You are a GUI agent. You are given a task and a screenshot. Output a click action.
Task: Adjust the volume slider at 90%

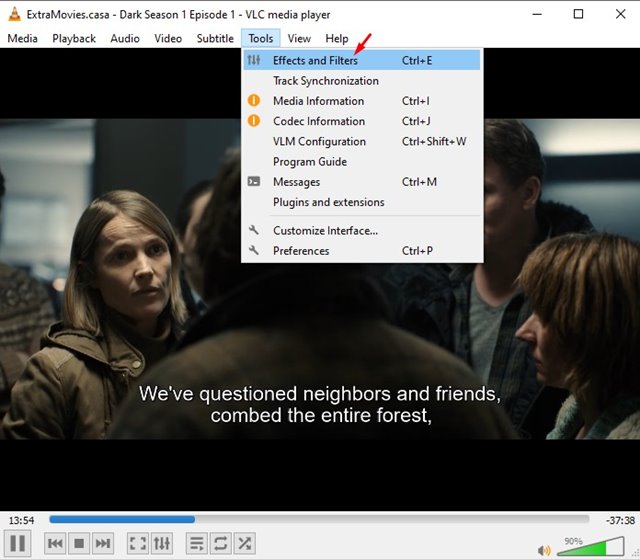pyautogui.click(x=590, y=547)
